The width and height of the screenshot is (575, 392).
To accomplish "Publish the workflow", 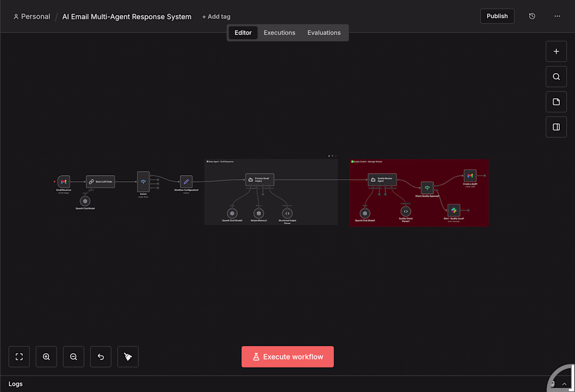I will point(497,16).
